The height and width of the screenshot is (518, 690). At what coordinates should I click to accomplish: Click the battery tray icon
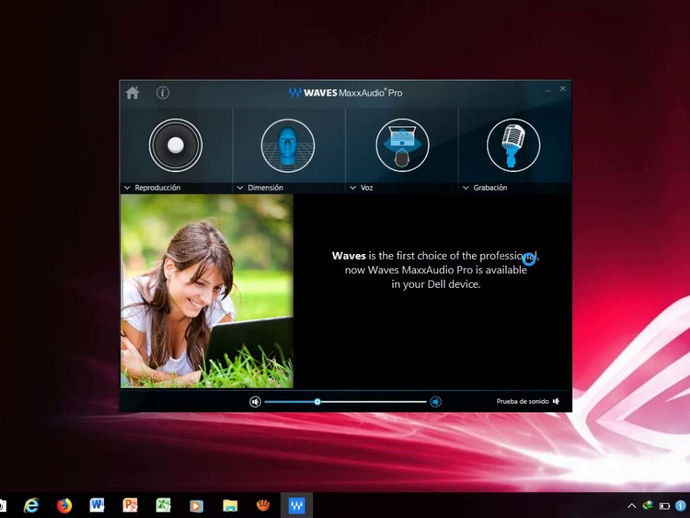(664, 506)
